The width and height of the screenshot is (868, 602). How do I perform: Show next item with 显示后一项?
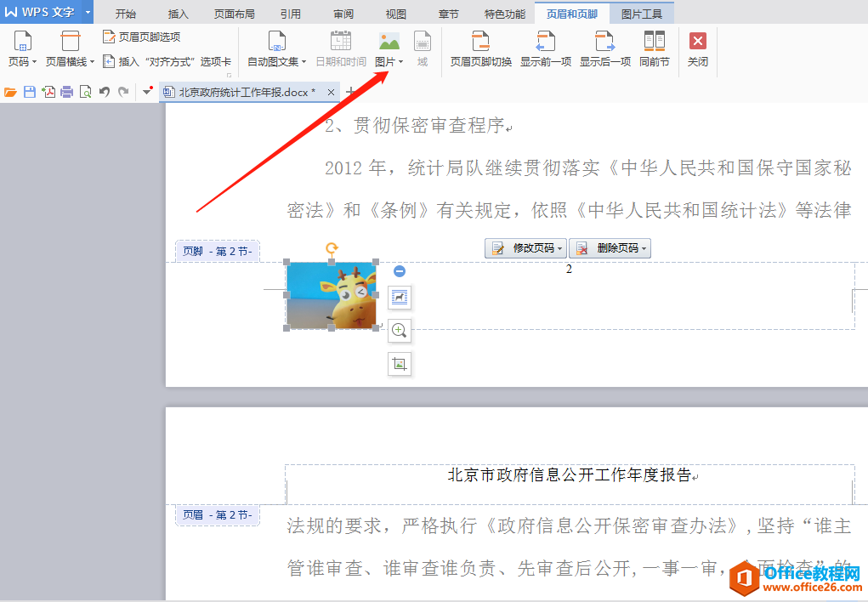(x=605, y=48)
